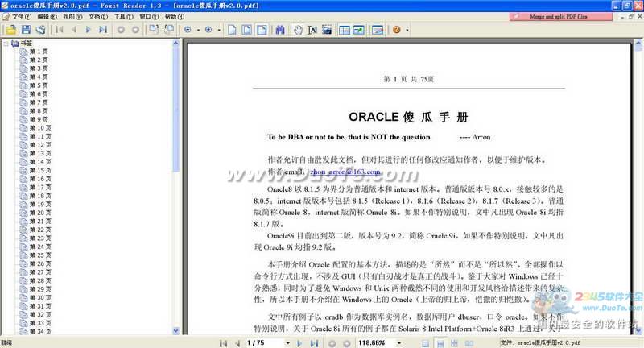Go to first page in status bar

tap(223, 343)
